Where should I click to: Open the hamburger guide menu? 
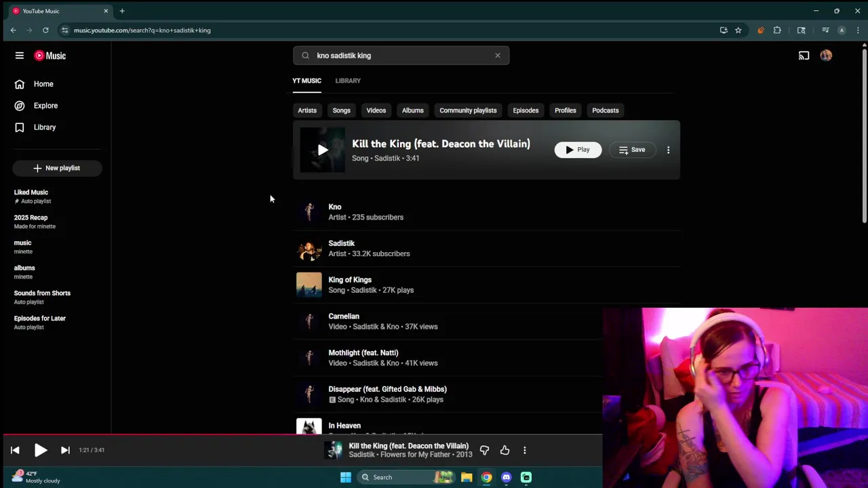tap(20, 56)
